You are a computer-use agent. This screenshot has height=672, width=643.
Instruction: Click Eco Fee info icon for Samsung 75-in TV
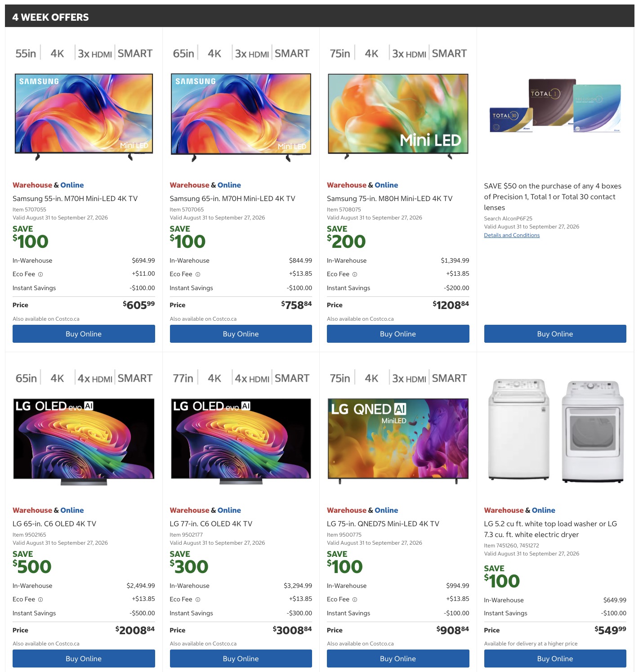pyautogui.click(x=355, y=274)
